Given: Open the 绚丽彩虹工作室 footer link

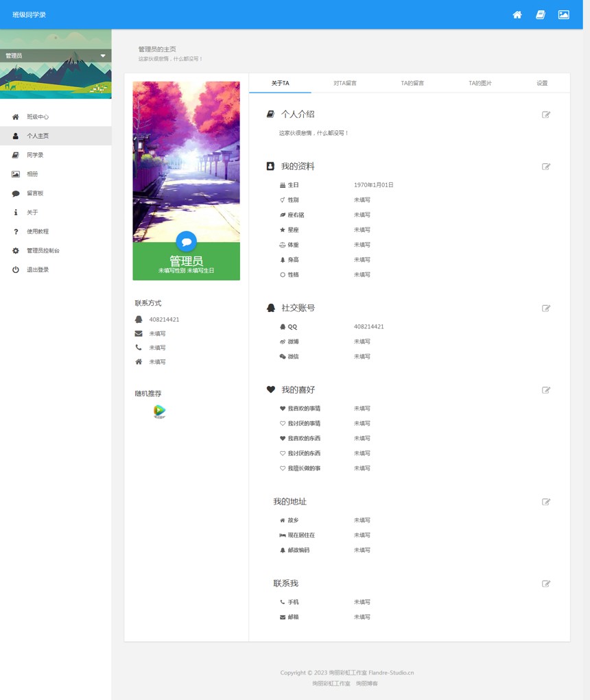Looking at the screenshot, I should click(x=331, y=684).
